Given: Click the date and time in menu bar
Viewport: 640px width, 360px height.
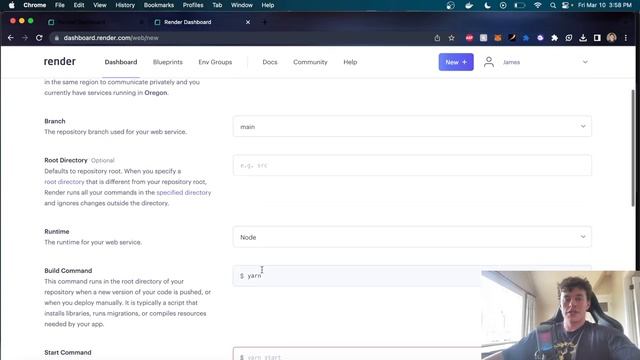Looking at the screenshot, I should [604, 5].
